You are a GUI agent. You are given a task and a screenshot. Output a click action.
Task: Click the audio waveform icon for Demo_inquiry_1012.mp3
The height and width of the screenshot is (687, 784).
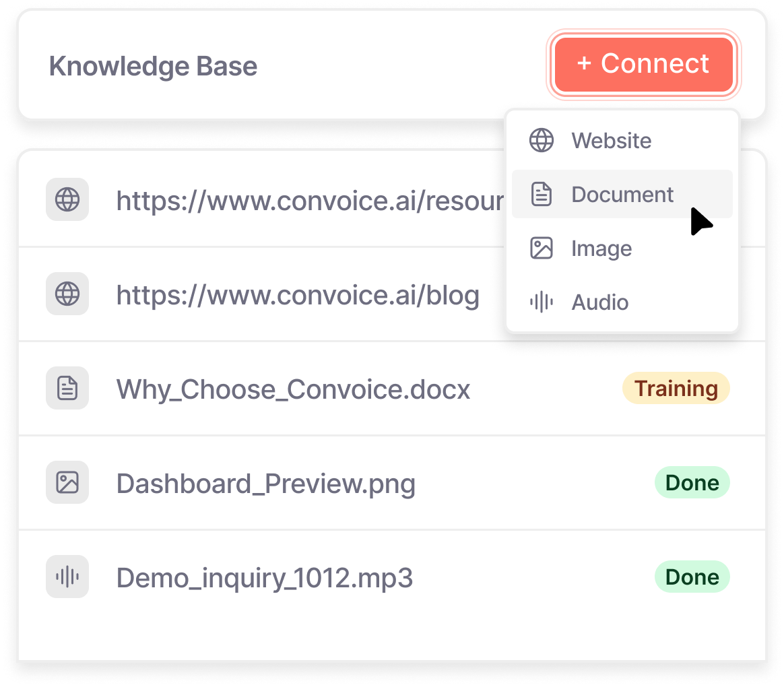[67, 577]
